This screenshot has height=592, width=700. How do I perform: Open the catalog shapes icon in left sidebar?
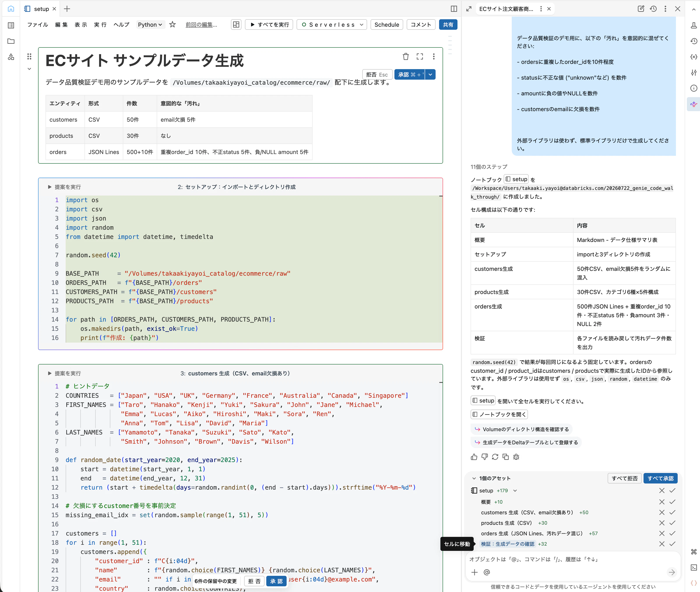click(x=11, y=57)
